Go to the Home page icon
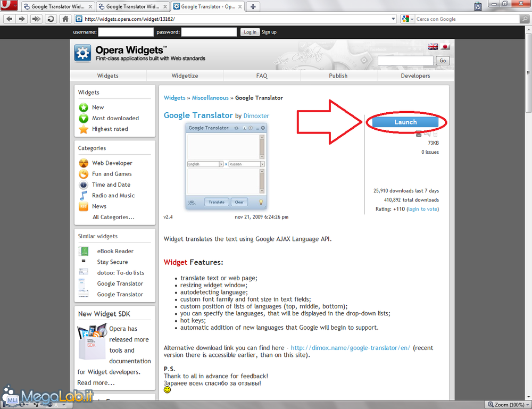This screenshot has height=409, width=532. point(65,19)
